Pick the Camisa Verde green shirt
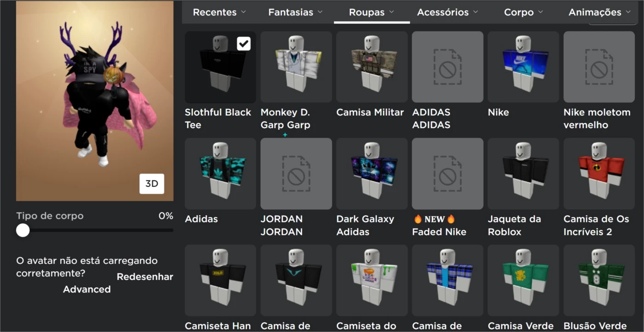Image resolution: width=644 pixels, height=332 pixels. 523,280
